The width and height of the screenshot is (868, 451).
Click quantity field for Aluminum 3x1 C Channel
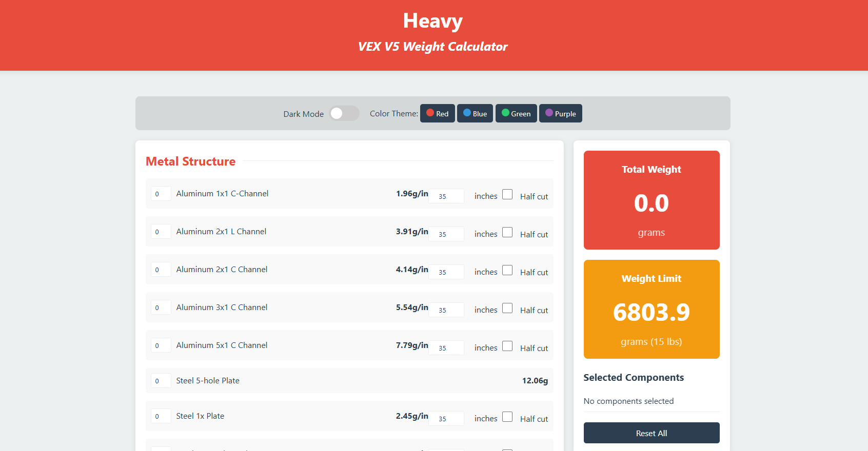[161, 307]
